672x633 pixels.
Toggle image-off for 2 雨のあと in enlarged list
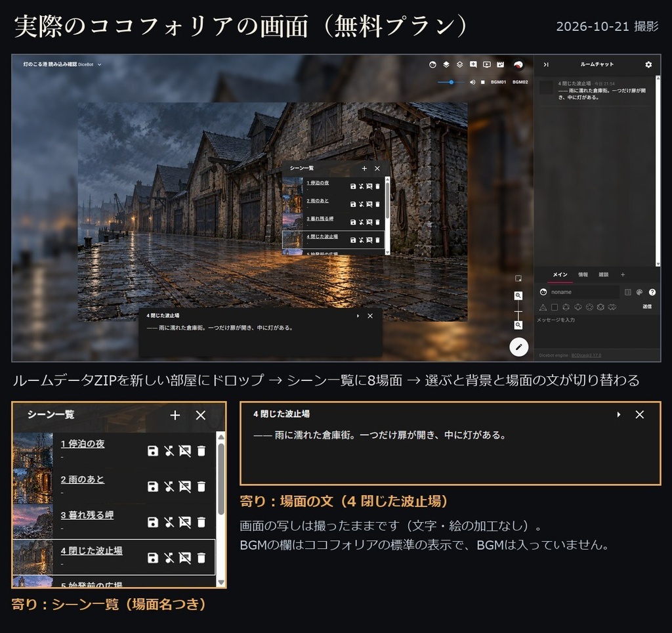click(x=184, y=487)
